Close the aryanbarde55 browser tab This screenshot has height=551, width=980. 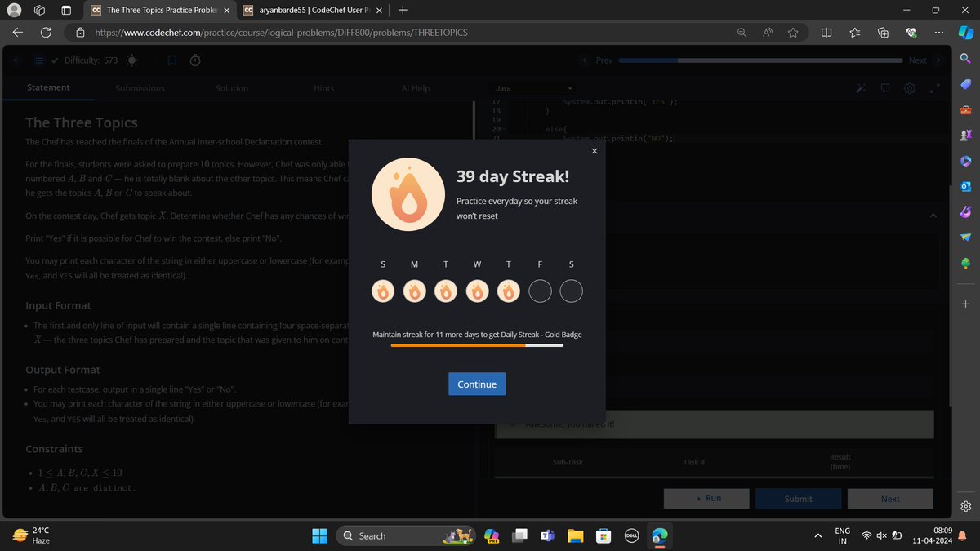click(378, 11)
